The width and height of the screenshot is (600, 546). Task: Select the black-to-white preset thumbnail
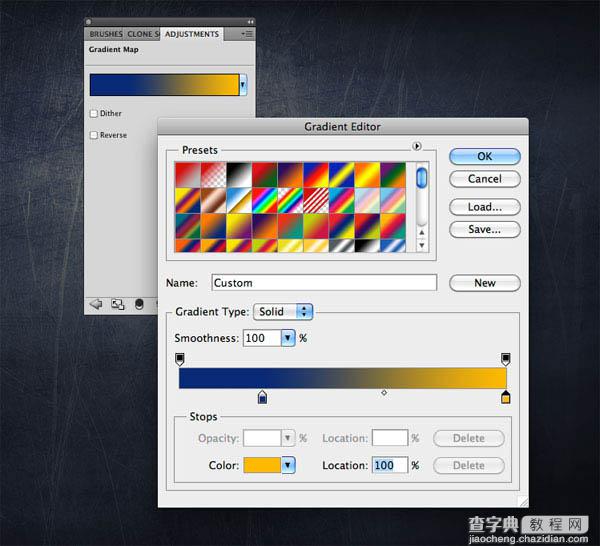239,175
